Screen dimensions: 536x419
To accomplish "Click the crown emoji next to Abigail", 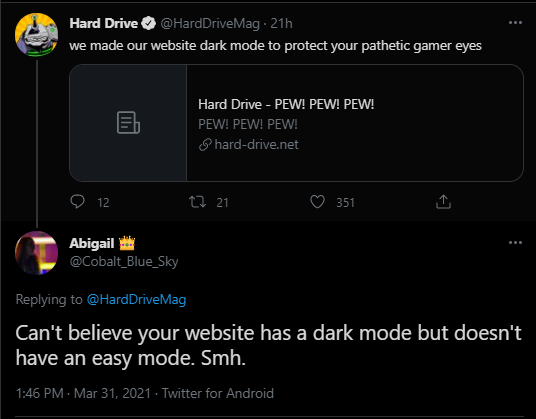I will [x=127, y=243].
